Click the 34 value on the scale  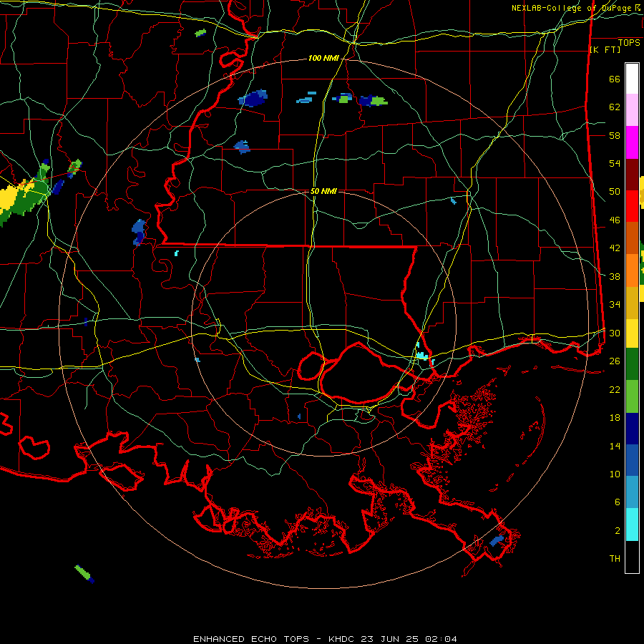(615, 305)
